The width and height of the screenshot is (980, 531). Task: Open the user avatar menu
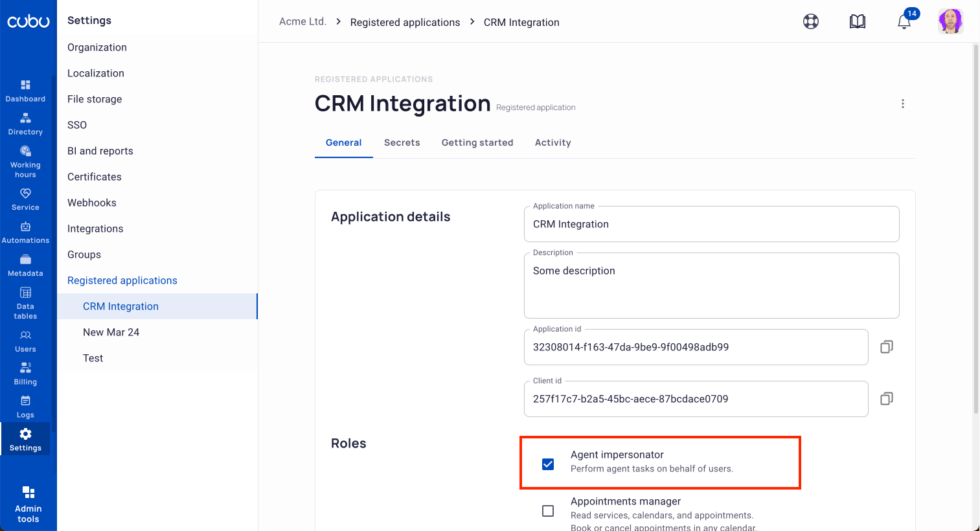click(950, 21)
